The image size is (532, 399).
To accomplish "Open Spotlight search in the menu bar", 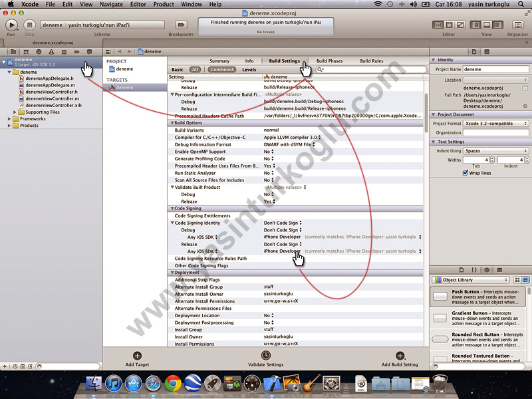I will pyautogui.click(x=521, y=4).
